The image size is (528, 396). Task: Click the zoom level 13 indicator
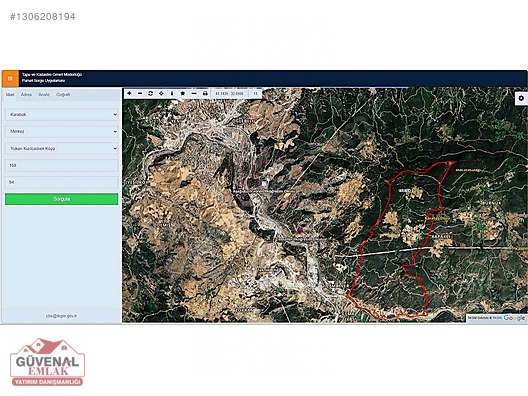pyautogui.click(x=255, y=93)
